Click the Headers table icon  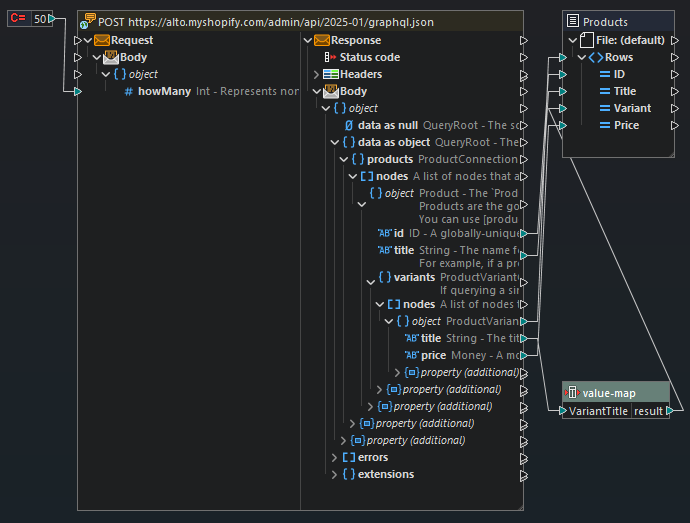330,74
